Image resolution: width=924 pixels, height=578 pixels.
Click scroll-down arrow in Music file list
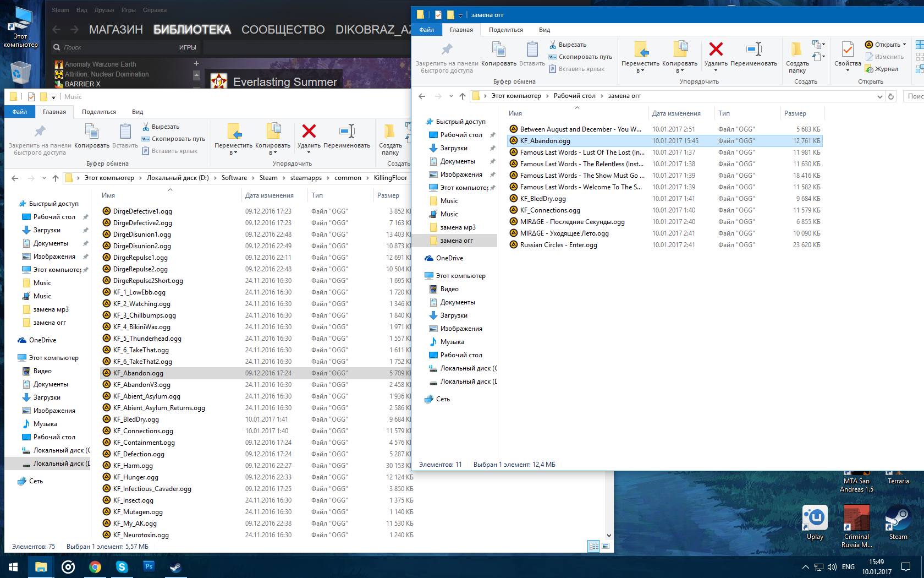click(x=609, y=535)
